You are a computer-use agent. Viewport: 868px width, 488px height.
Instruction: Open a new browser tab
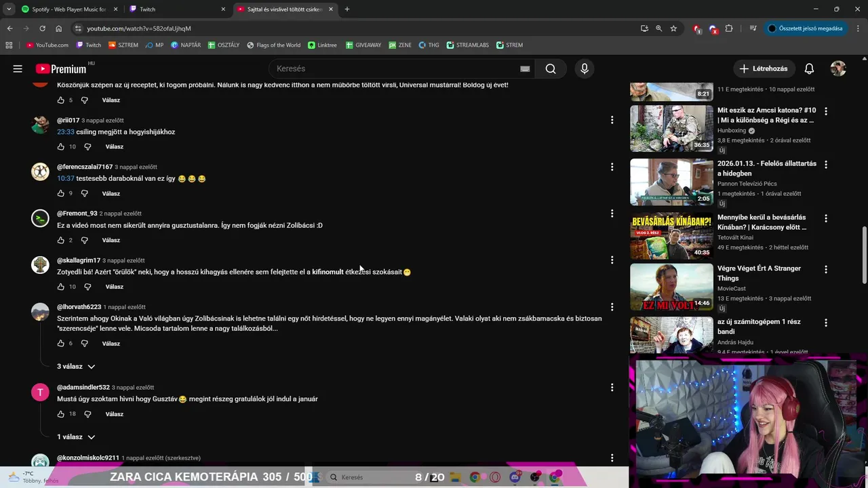click(x=347, y=9)
